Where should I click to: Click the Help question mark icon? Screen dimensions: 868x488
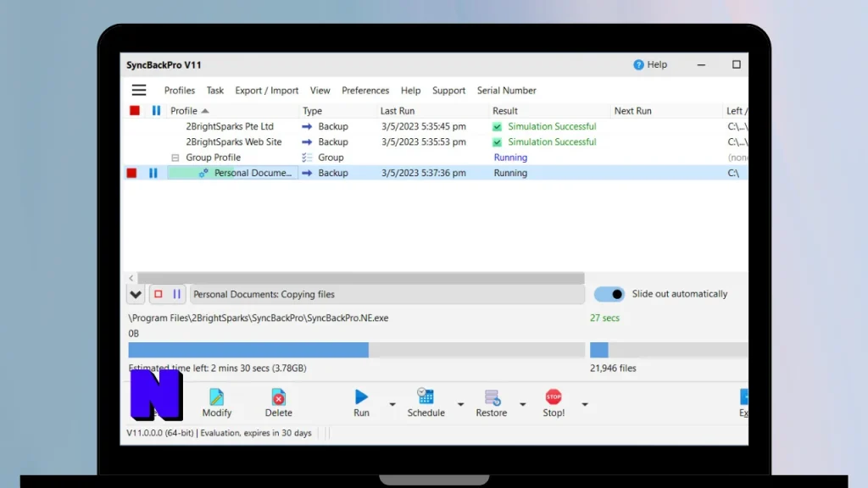click(638, 64)
